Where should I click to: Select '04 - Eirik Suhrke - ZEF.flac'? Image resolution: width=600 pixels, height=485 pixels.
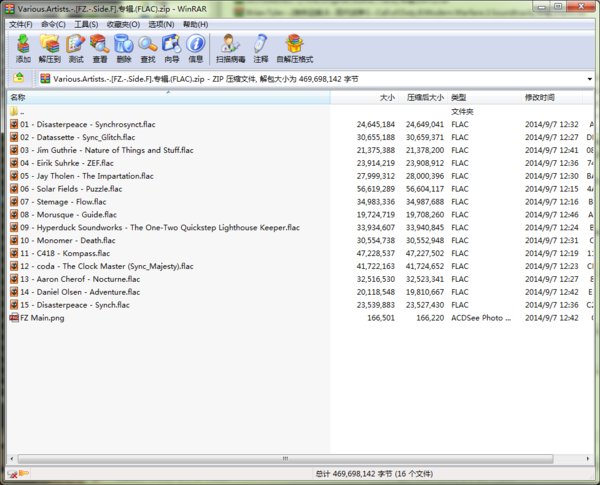click(x=67, y=163)
